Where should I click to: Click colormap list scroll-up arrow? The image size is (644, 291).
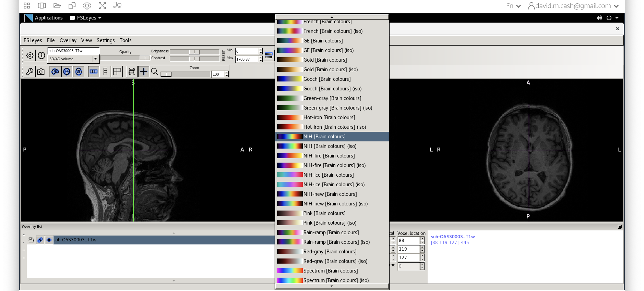(332, 17)
